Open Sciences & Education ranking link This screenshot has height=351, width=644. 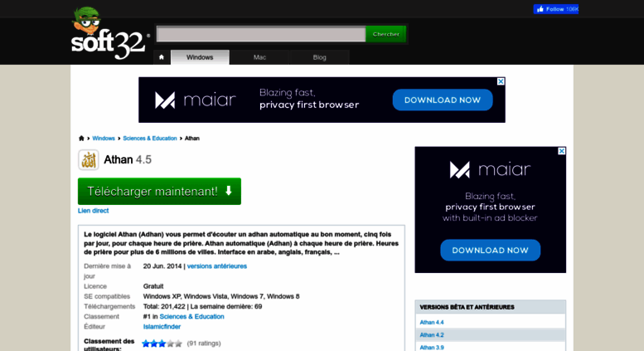click(191, 316)
